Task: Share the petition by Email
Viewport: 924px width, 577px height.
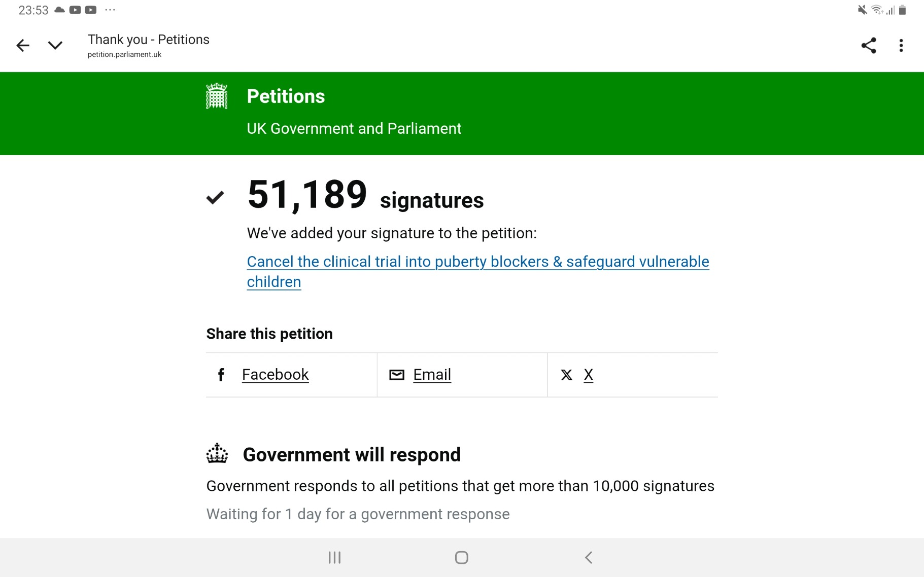Action: point(432,375)
